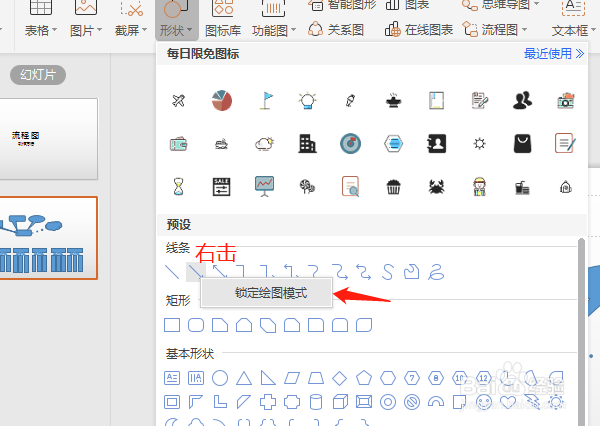Select the pentagon in basic shapes
600x426 pixels.
(x=364, y=378)
